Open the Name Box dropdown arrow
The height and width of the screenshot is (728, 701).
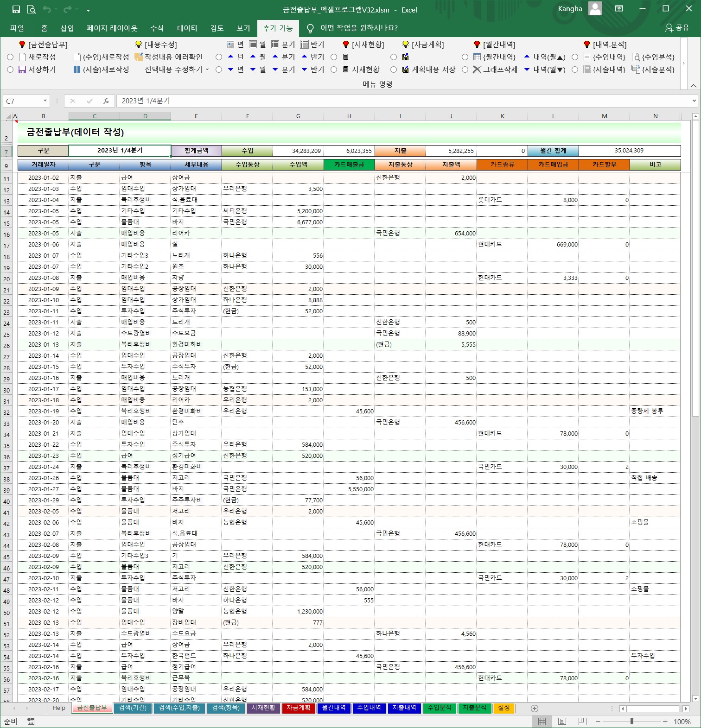pyautogui.click(x=45, y=101)
